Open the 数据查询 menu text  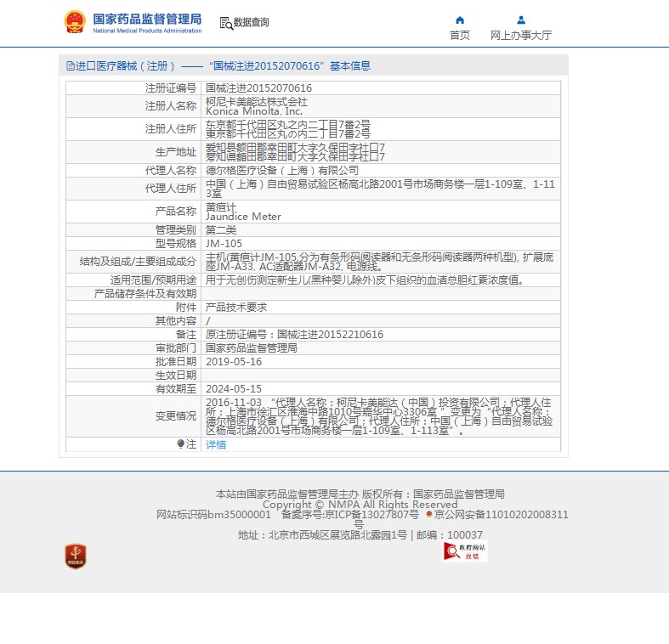(251, 22)
